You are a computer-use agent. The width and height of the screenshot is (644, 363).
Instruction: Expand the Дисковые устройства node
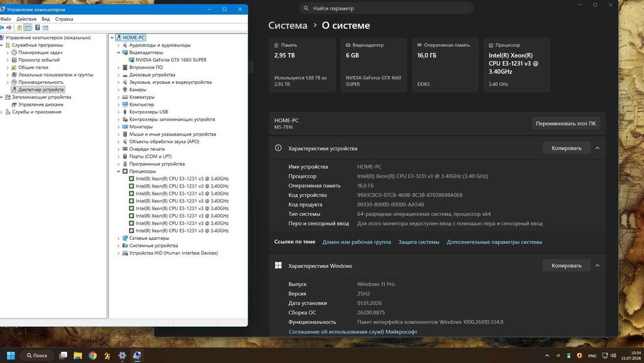(x=118, y=75)
